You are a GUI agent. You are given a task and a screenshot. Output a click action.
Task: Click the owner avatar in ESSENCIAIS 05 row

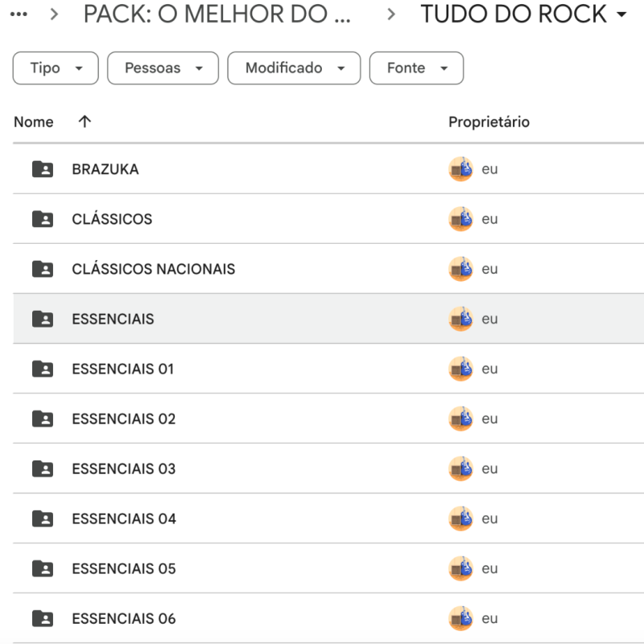click(x=460, y=568)
